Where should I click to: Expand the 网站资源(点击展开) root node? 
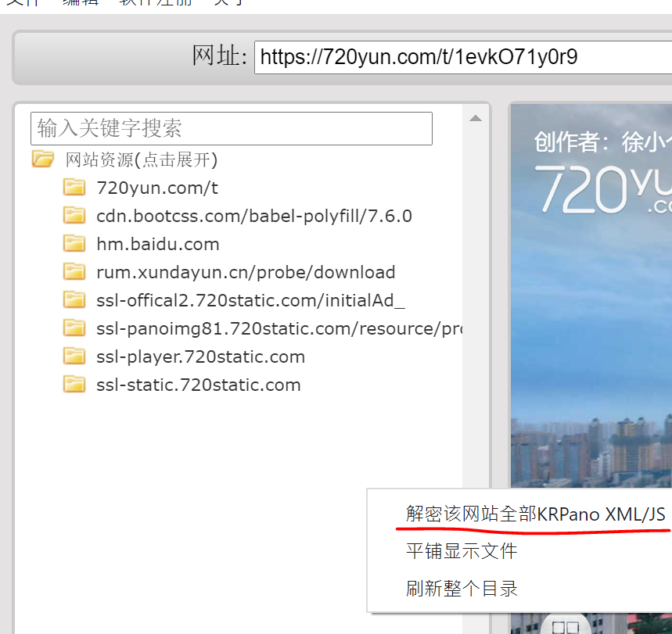[x=141, y=160]
